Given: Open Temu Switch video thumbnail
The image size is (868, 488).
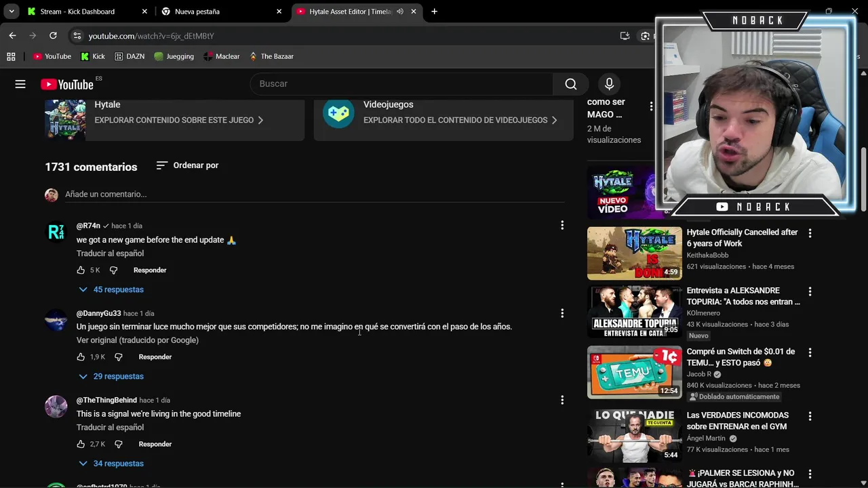Looking at the screenshot, I should click(x=635, y=372).
